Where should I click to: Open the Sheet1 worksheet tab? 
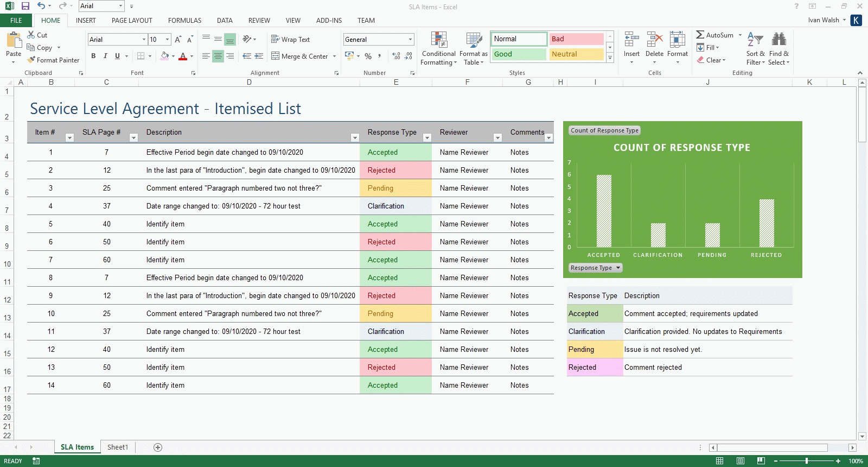pos(118,447)
